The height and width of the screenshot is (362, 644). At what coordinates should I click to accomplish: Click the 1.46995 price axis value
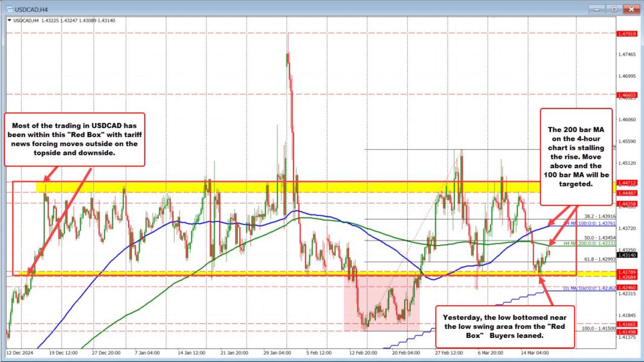(626, 76)
